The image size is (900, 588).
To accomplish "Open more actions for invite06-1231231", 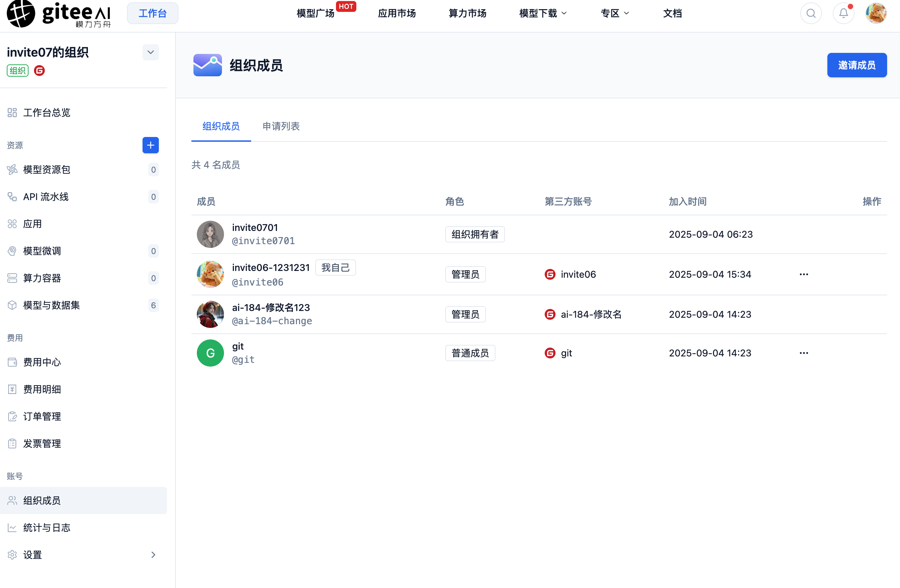I will tap(804, 274).
